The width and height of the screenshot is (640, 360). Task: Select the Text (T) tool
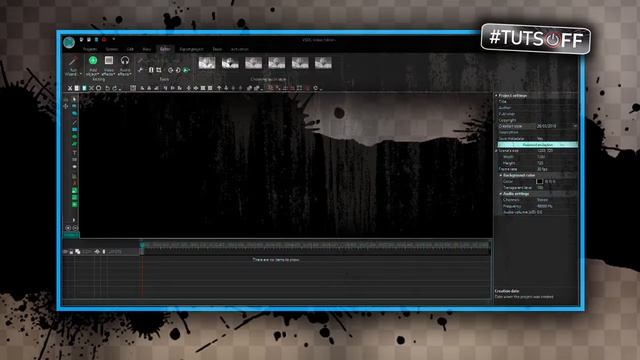[x=74, y=153]
